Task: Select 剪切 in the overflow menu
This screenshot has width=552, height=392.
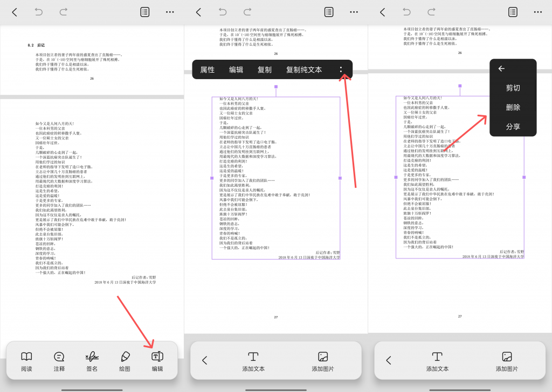Action: (513, 88)
